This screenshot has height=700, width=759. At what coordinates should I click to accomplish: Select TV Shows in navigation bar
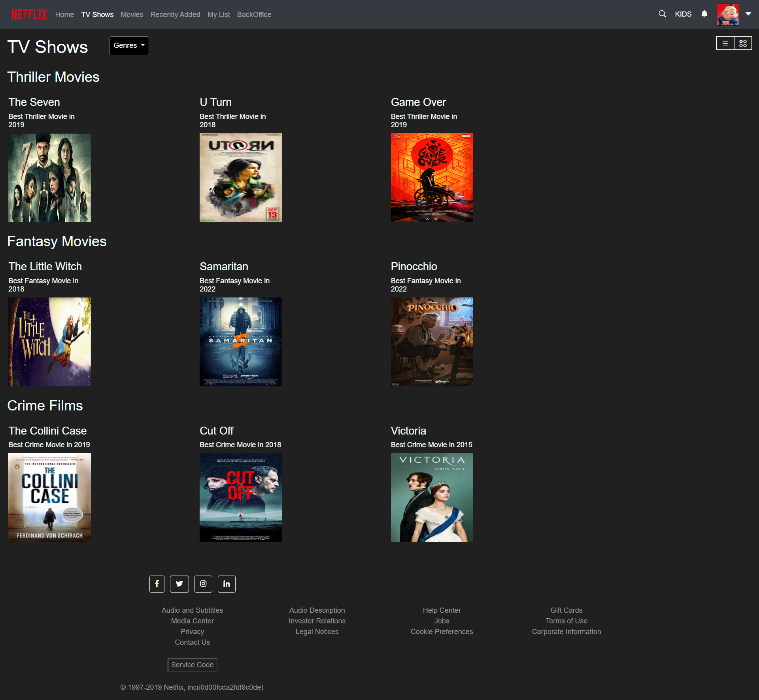click(97, 15)
